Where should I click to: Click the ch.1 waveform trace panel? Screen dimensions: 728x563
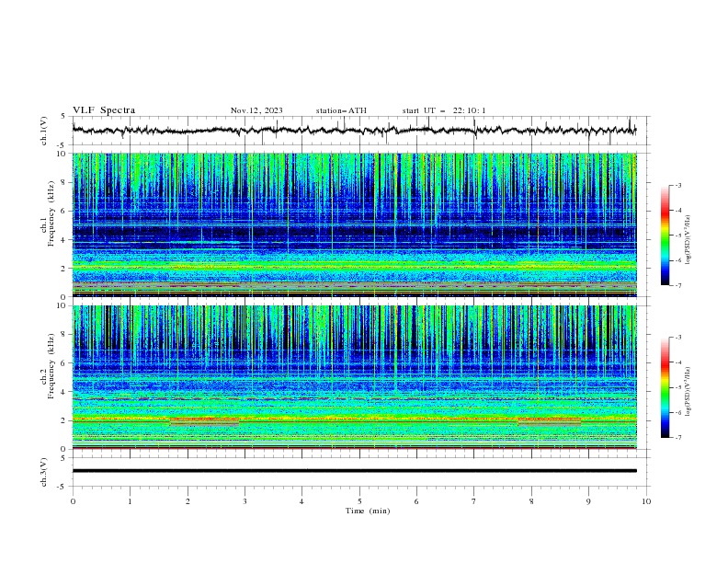[361, 131]
